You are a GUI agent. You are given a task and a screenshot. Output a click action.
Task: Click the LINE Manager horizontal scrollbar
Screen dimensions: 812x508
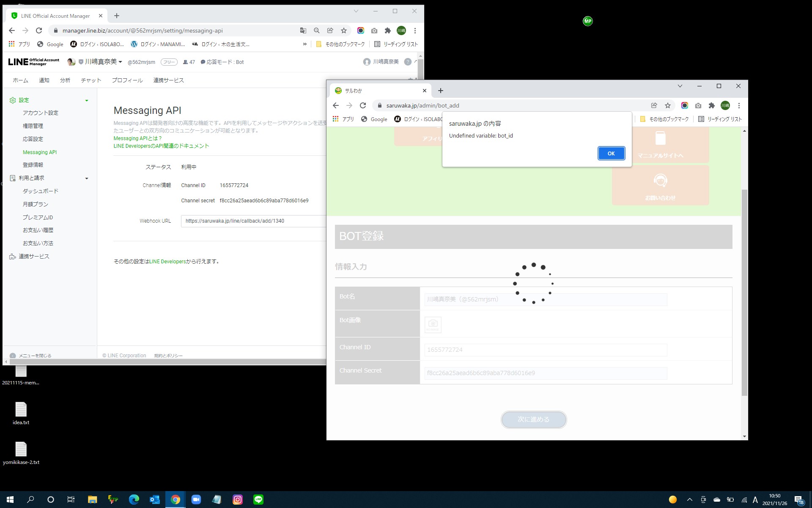(x=168, y=362)
